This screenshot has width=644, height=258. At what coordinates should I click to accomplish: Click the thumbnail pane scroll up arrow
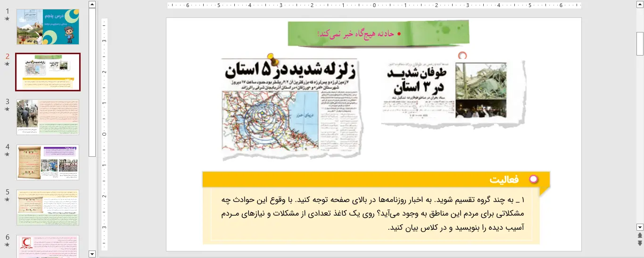pyautogui.click(x=92, y=5)
